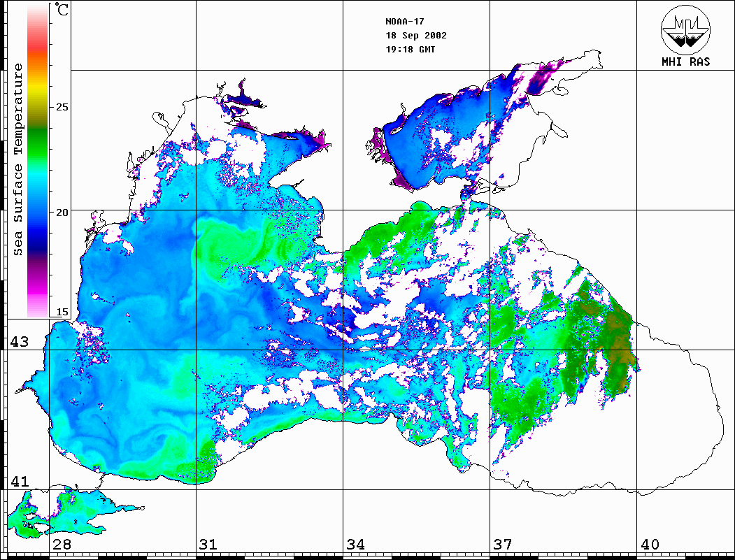Click the longitude label 34

pyautogui.click(x=355, y=544)
